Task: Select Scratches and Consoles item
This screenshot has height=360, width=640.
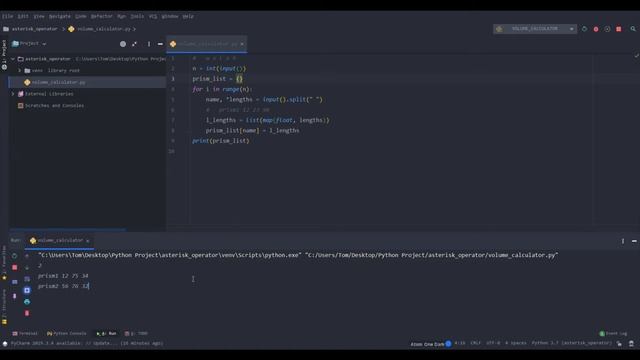Action: [x=54, y=105]
